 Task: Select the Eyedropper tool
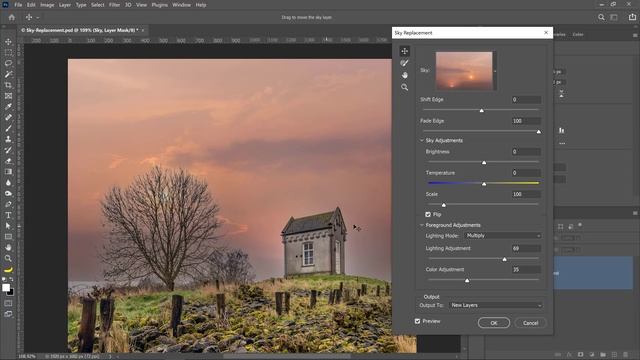[x=8, y=107]
